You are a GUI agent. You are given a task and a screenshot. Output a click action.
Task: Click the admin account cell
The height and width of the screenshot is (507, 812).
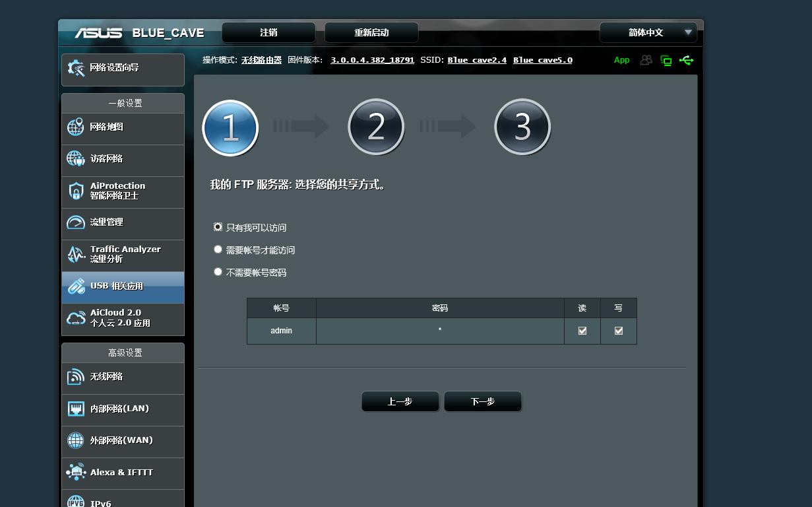pyautogui.click(x=282, y=331)
